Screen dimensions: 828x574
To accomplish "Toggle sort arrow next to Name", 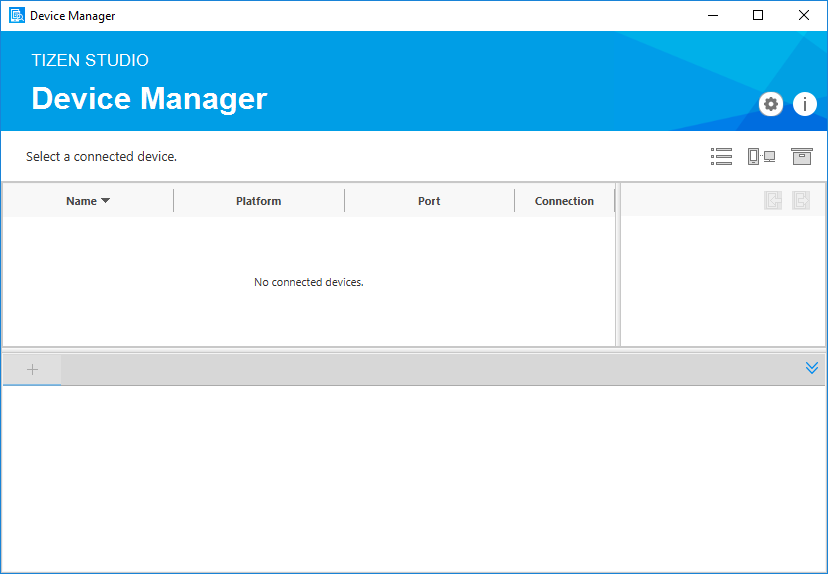I will click(x=106, y=201).
